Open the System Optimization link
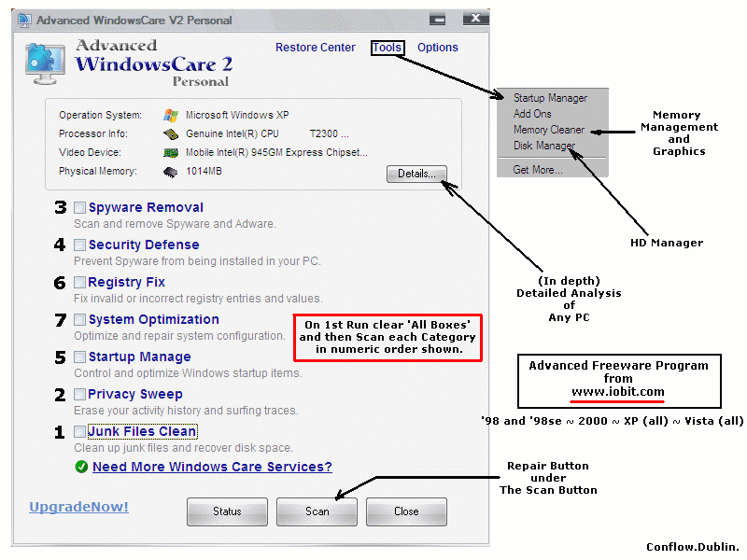Viewport: 747px width, 560px height. tap(154, 319)
